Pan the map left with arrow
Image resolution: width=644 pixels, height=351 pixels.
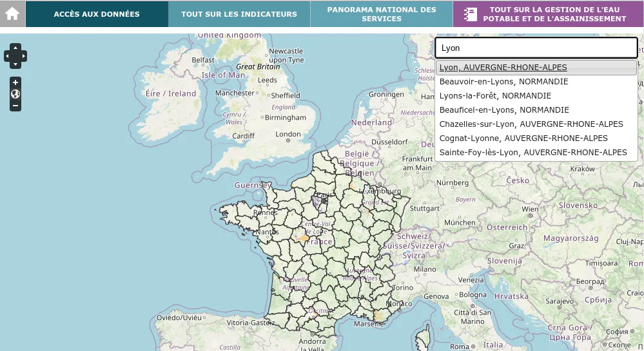click(x=7, y=56)
